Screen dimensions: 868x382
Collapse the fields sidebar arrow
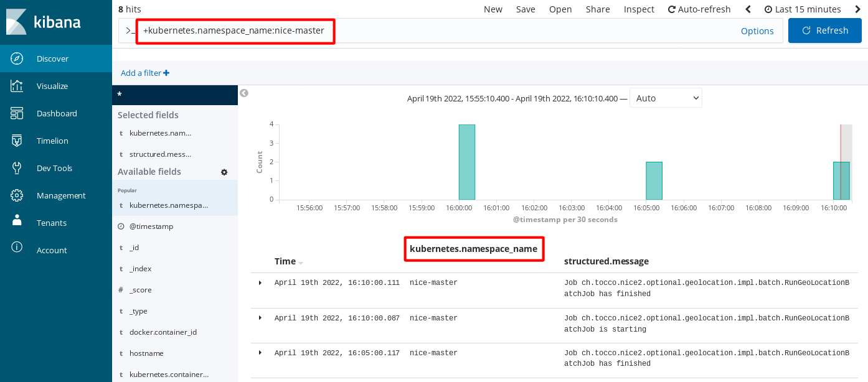(x=244, y=93)
